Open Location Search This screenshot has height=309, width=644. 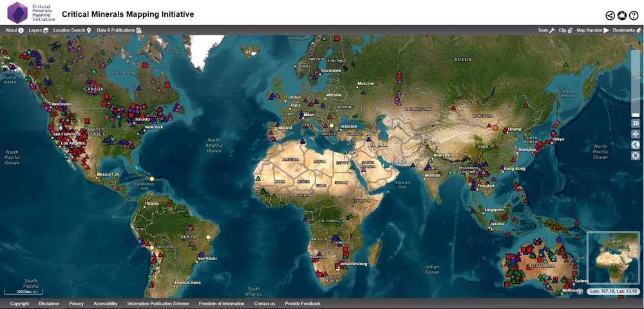[72, 30]
